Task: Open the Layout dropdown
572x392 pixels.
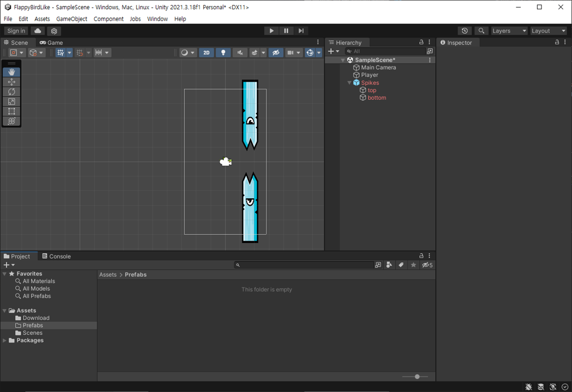Action: coord(548,31)
